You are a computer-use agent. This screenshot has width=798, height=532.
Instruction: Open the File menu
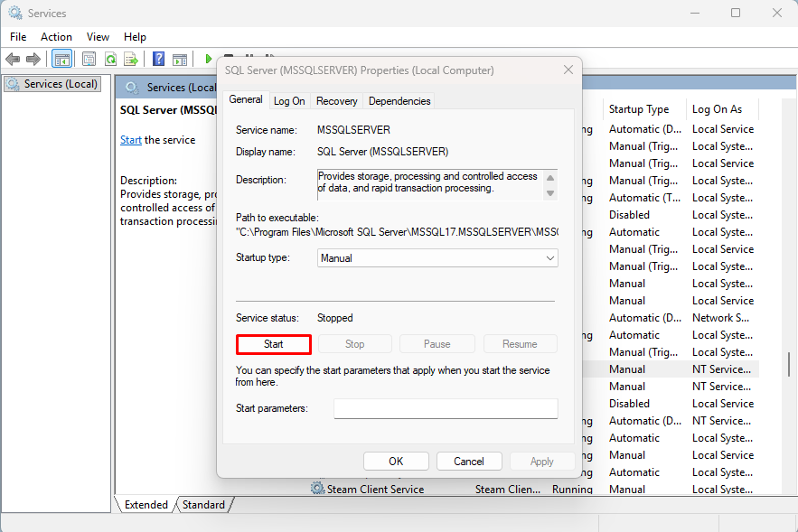point(18,37)
